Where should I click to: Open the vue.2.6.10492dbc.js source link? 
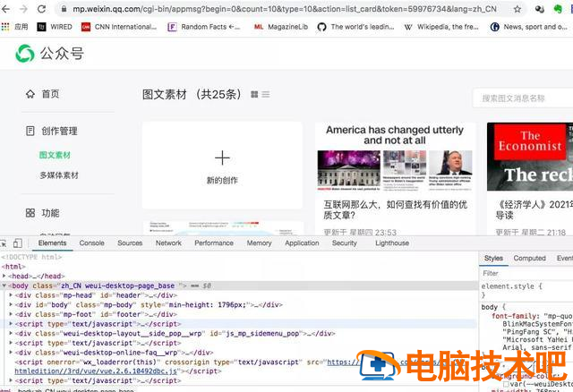(x=96, y=371)
